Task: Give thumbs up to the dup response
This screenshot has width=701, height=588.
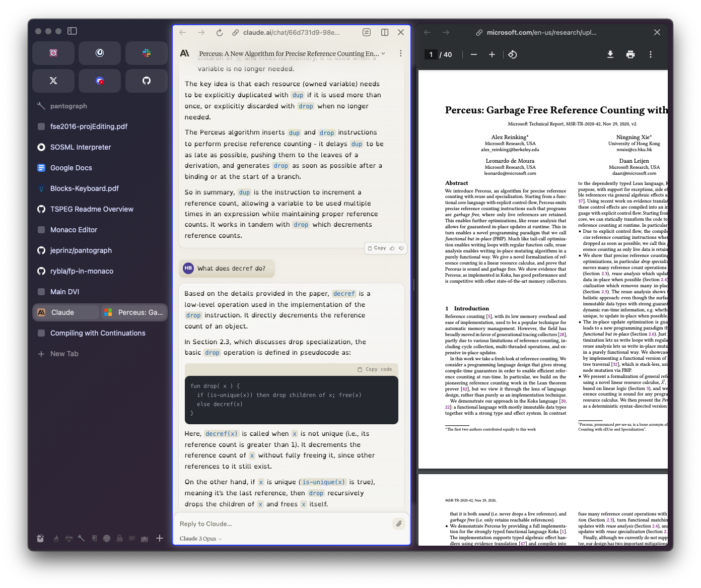Action: [392, 248]
